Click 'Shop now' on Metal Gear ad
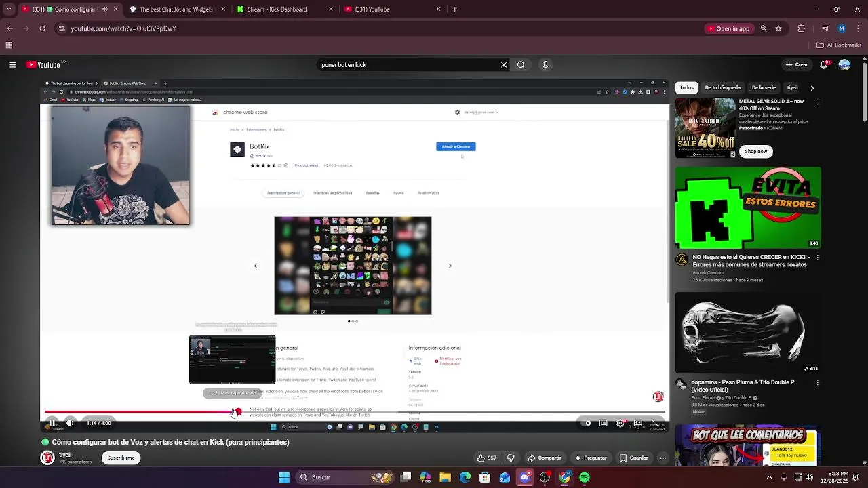Screen dimensions: 868x488 (x=755, y=151)
